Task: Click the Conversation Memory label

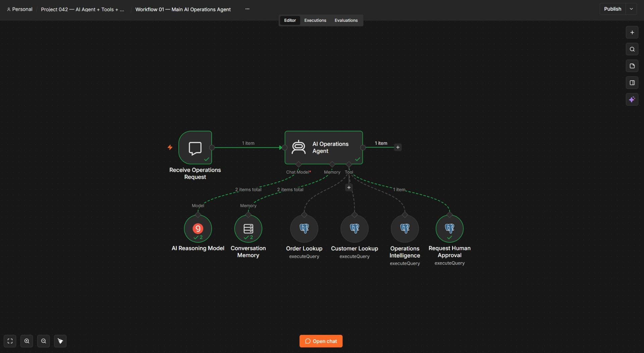Action: (248, 252)
